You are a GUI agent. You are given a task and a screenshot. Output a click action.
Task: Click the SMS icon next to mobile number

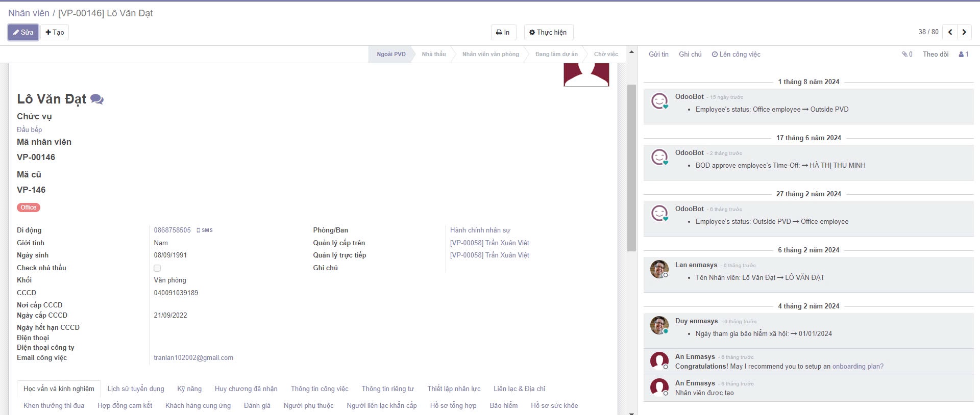[x=205, y=230]
